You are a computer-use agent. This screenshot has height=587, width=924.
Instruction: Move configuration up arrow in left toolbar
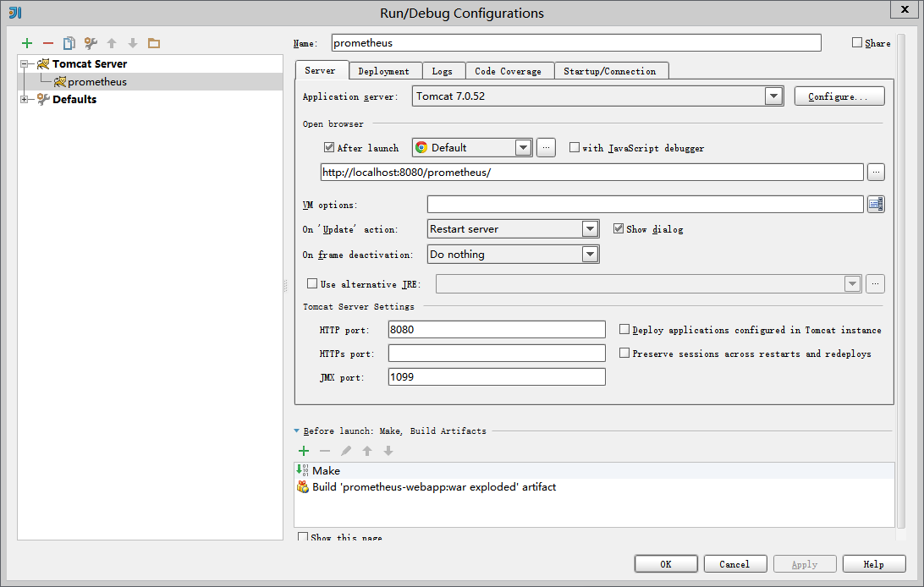112,43
